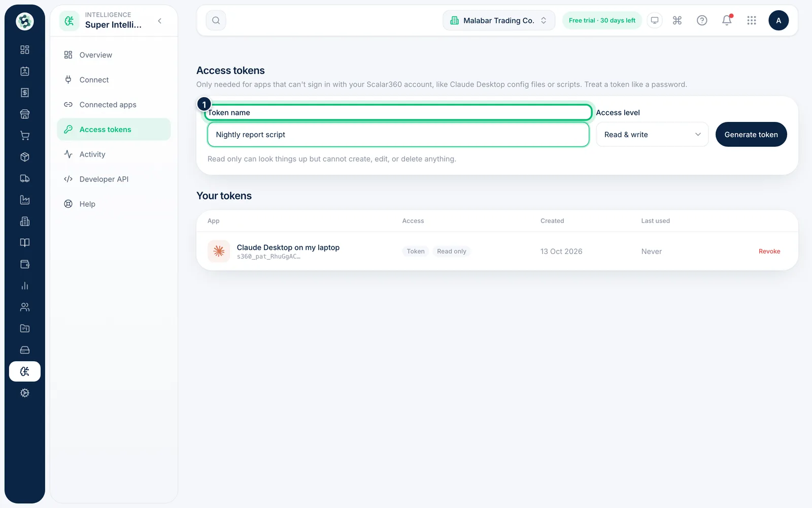This screenshot has height=508, width=812.
Task: Click the 13 Oct 2026 created date
Action: coord(561,251)
